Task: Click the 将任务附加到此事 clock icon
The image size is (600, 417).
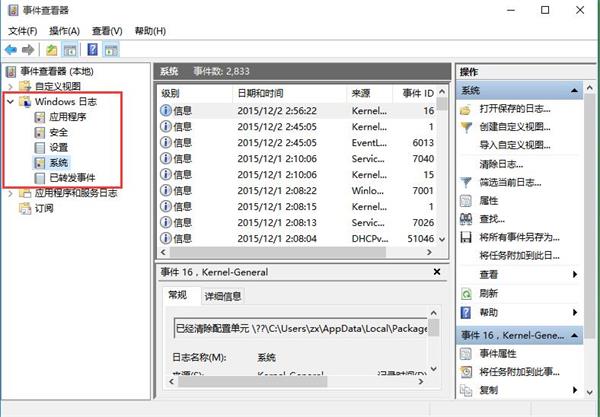Action: (x=466, y=372)
